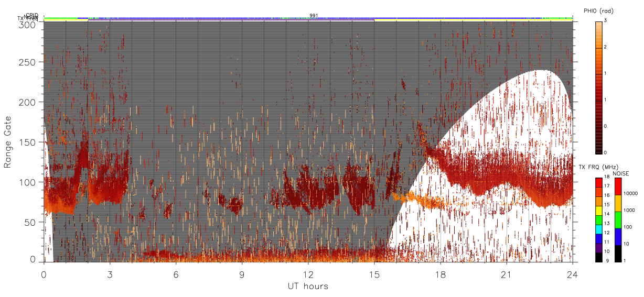The image size is (644, 297).
Task: Click the '3' label on PHI0 colorbar
Action: [x=606, y=21]
